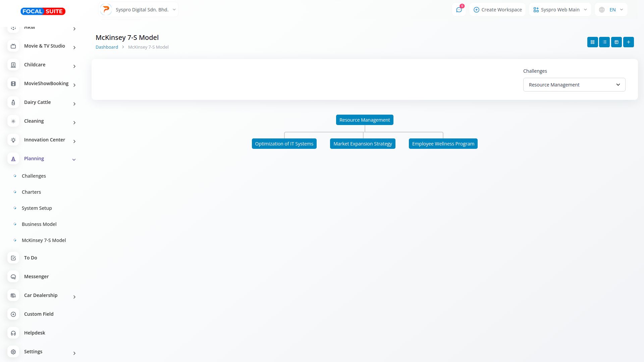Click the plus icon to add new model

click(629, 42)
